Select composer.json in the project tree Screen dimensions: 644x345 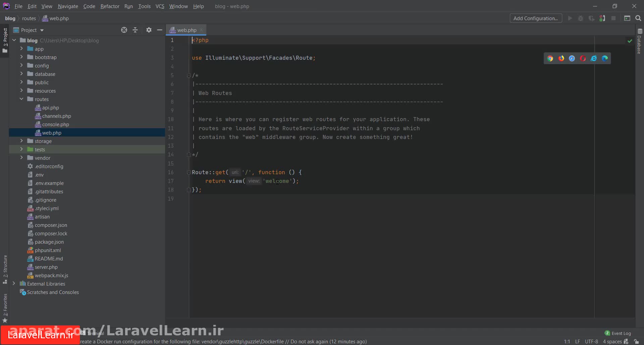(x=51, y=225)
